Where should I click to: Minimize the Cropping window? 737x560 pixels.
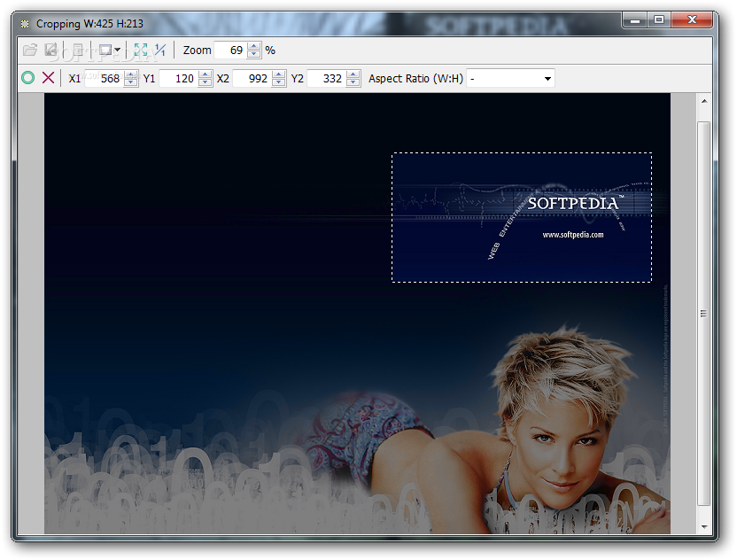[635, 19]
